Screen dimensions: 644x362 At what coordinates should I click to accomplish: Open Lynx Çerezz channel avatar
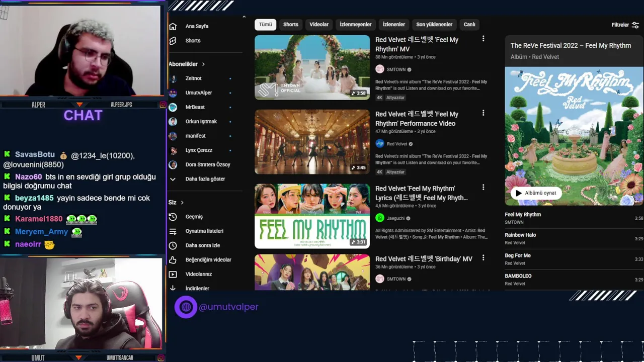click(173, 150)
